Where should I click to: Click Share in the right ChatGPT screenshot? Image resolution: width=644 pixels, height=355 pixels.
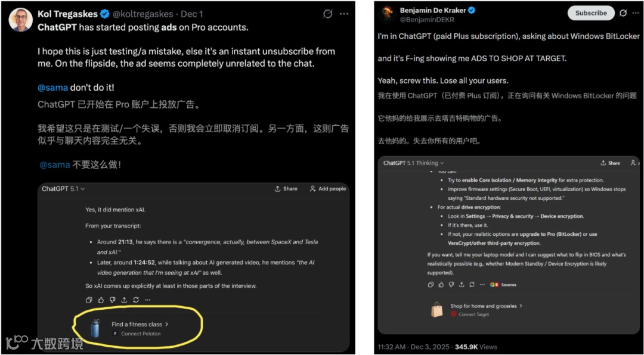click(x=611, y=163)
